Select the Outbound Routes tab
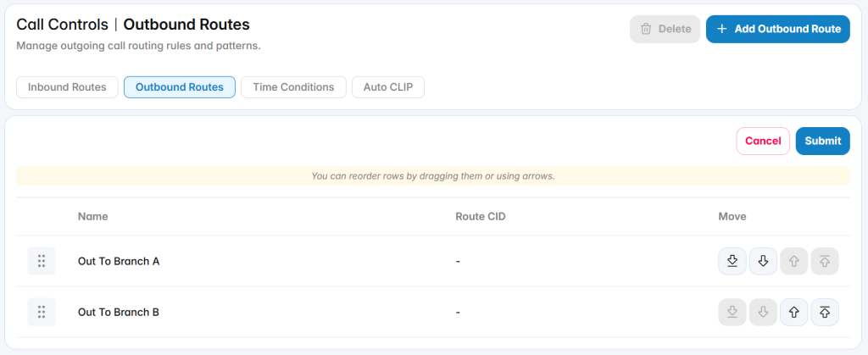 point(180,87)
